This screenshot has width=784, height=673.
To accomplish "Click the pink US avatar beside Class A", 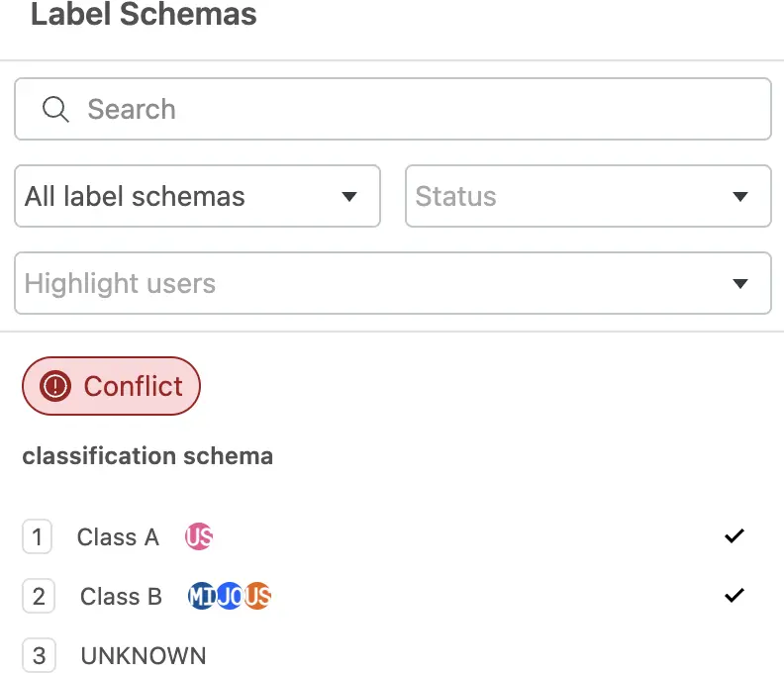I will pyautogui.click(x=199, y=536).
